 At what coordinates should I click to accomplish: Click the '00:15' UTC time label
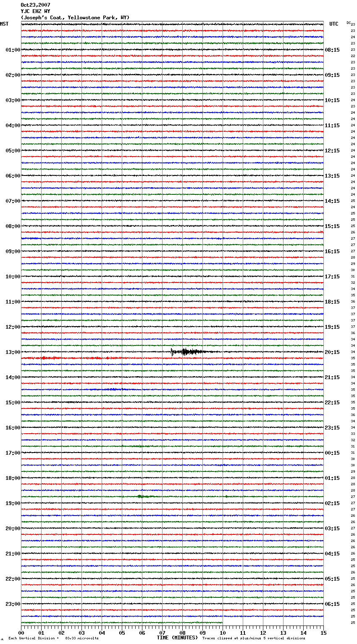click(x=332, y=453)
